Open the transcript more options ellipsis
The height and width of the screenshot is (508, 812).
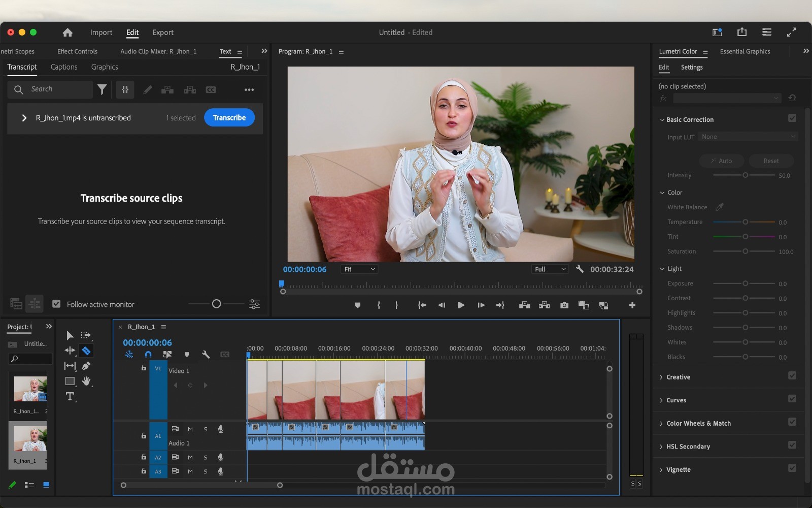pyautogui.click(x=249, y=90)
